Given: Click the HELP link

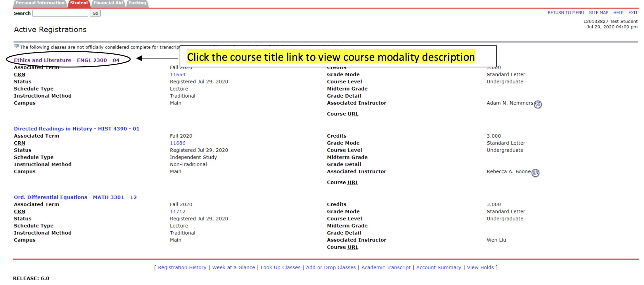Looking at the screenshot, I should point(618,13).
